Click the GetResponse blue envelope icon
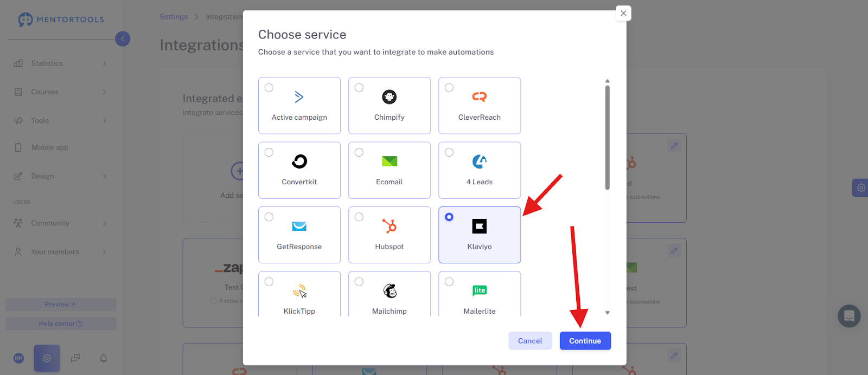The width and height of the screenshot is (868, 375). (299, 226)
